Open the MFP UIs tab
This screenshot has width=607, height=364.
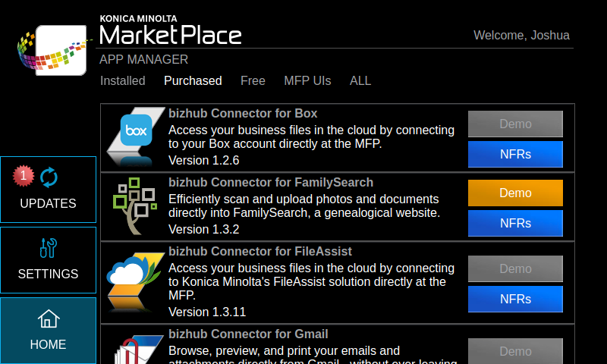point(307,80)
